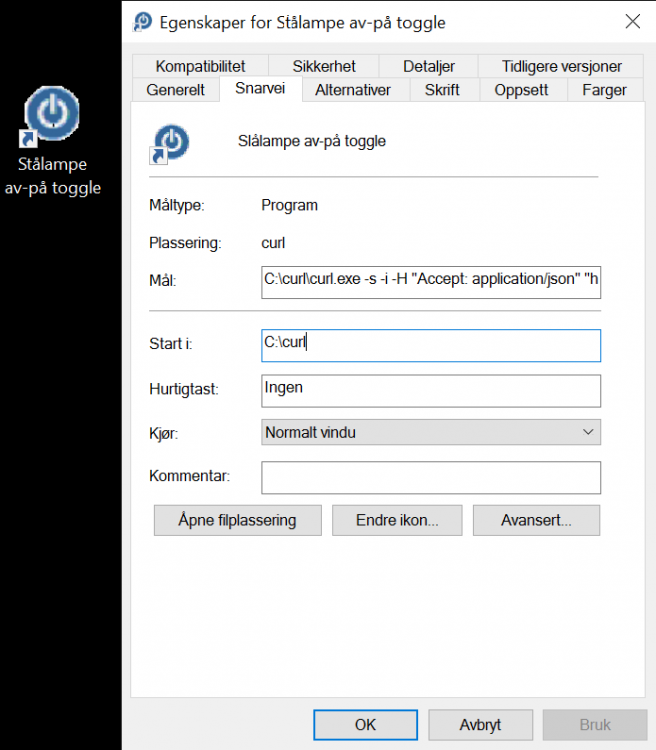Open the Avansert settings button
This screenshot has height=750, width=656.
[x=536, y=520]
